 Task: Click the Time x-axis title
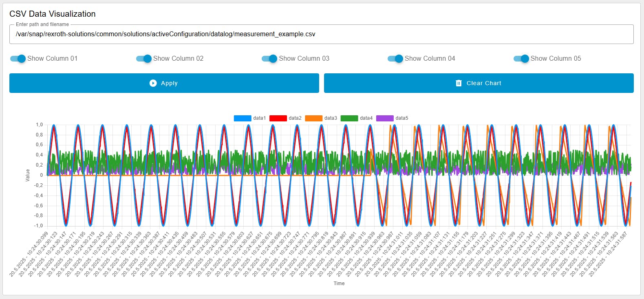point(339,284)
